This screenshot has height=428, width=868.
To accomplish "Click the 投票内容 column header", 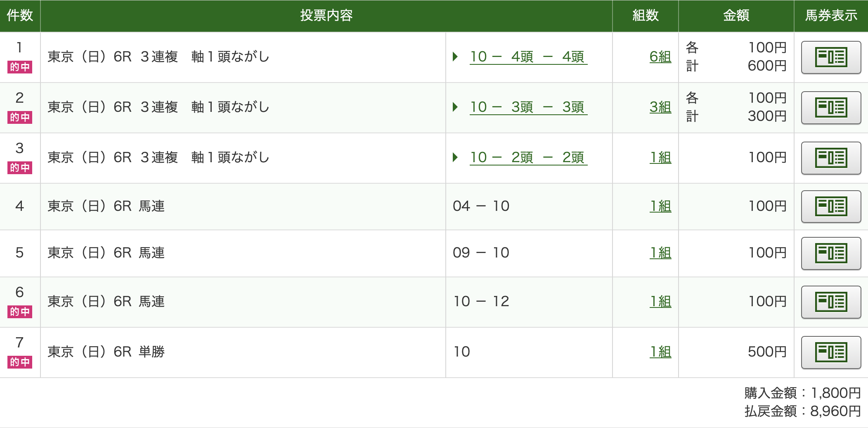I will (x=326, y=16).
